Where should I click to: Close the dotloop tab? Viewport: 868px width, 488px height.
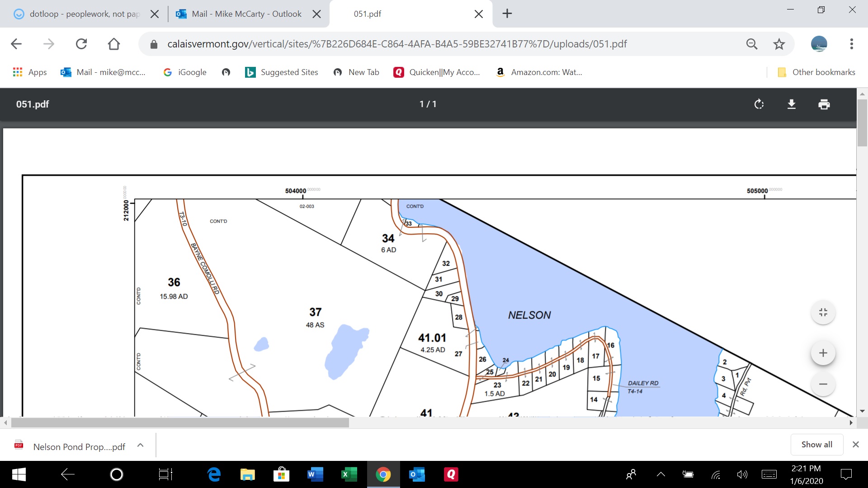(x=155, y=14)
